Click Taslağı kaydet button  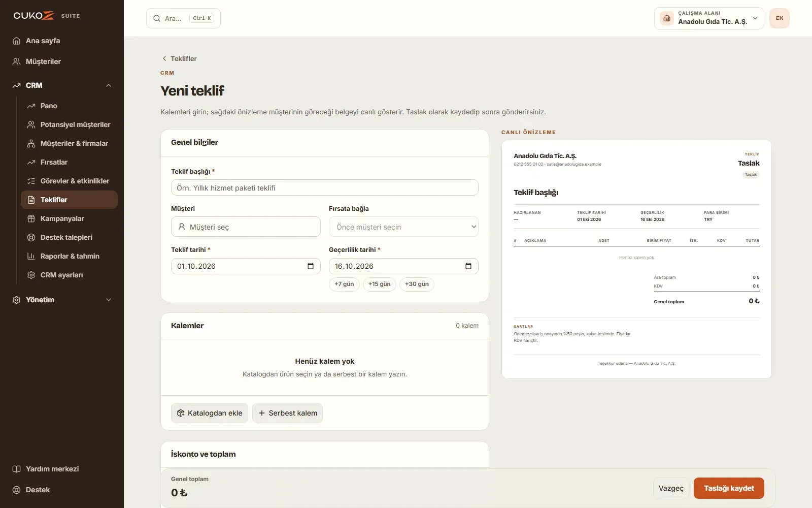click(x=729, y=488)
